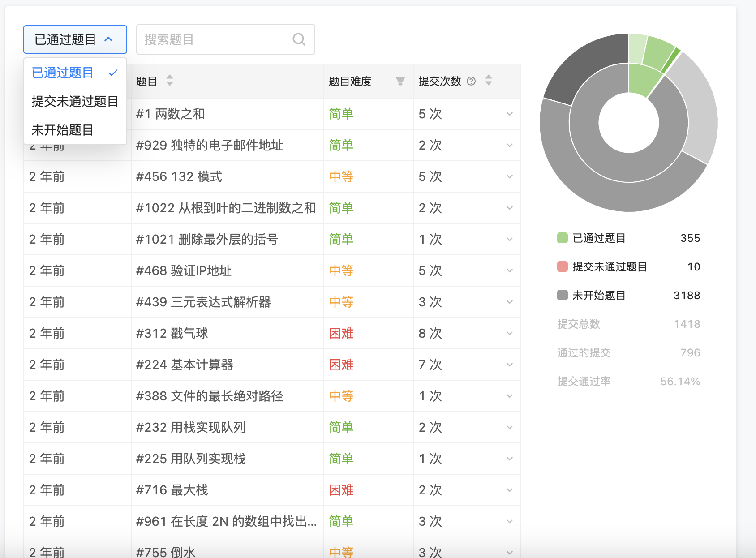Expand the #929 独特的电子邮件地址 row chevron
The image size is (756, 558).
click(x=510, y=145)
